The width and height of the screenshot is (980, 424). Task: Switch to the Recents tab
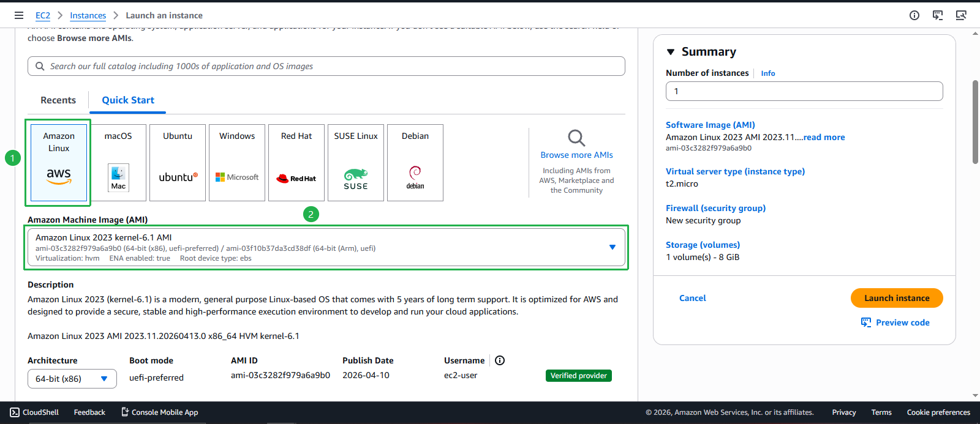click(x=58, y=100)
